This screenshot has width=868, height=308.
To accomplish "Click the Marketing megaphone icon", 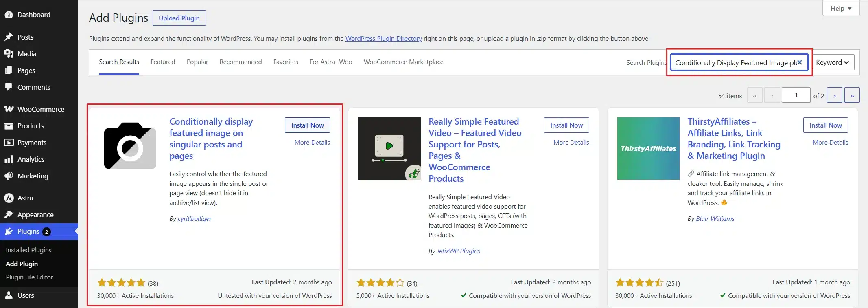I will 9,176.
